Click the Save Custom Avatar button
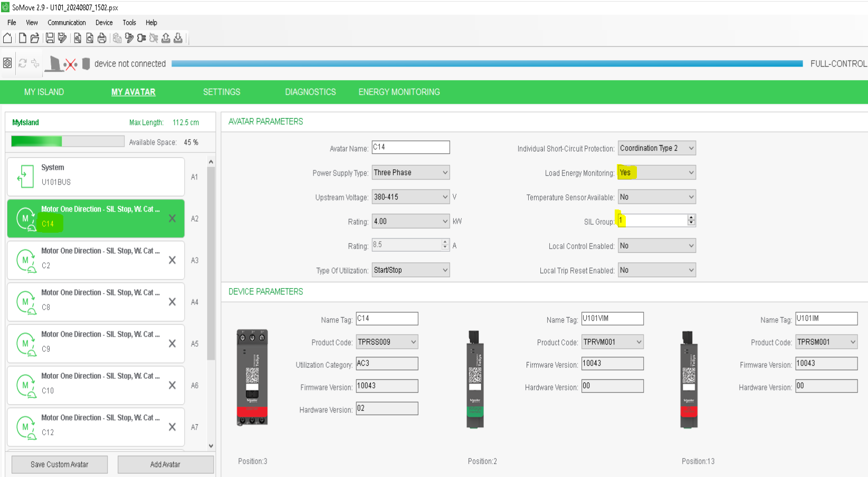The height and width of the screenshot is (477, 868). pyautogui.click(x=60, y=464)
